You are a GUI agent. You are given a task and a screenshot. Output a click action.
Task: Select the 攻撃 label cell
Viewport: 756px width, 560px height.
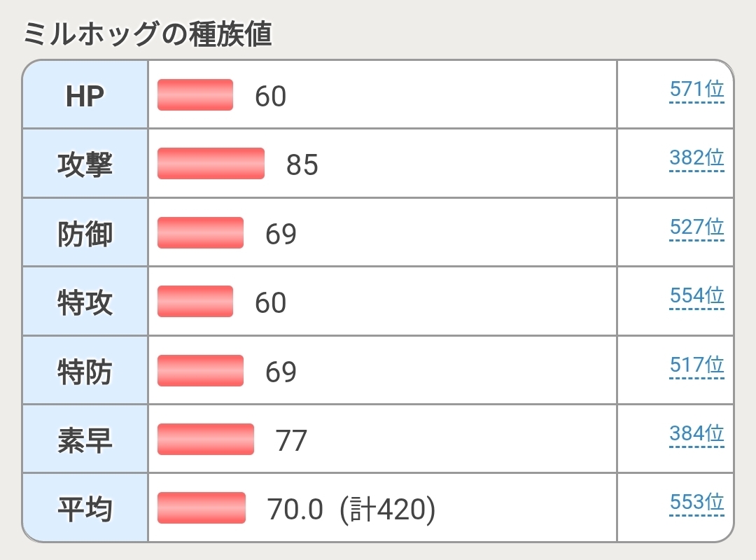[x=85, y=164]
